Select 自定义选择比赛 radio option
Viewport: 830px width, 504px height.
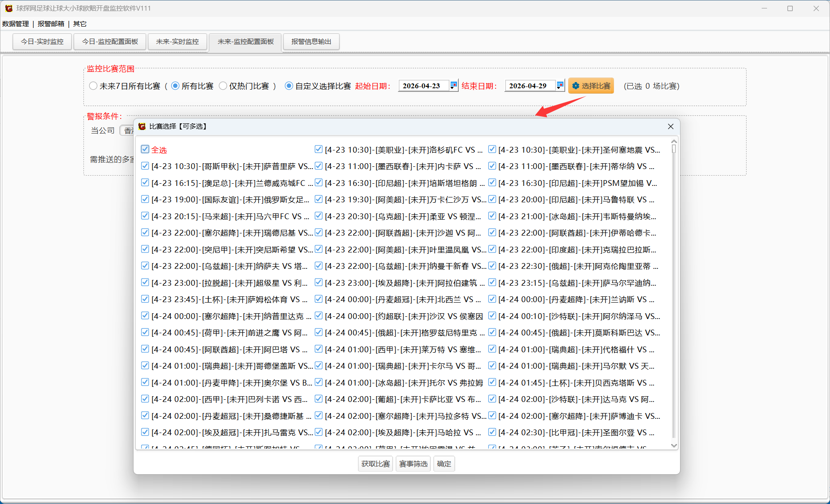(x=289, y=86)
